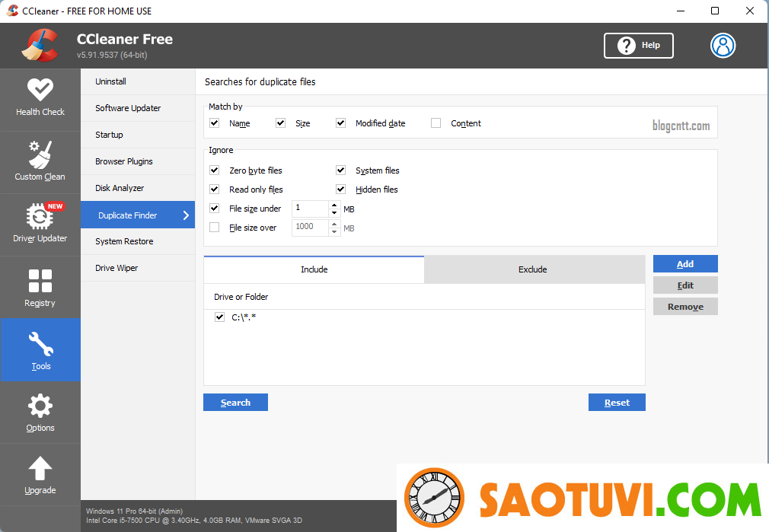Maximize the CCleaner window
The height and width of the screenshot is (532, 769).
pos(715,11)
